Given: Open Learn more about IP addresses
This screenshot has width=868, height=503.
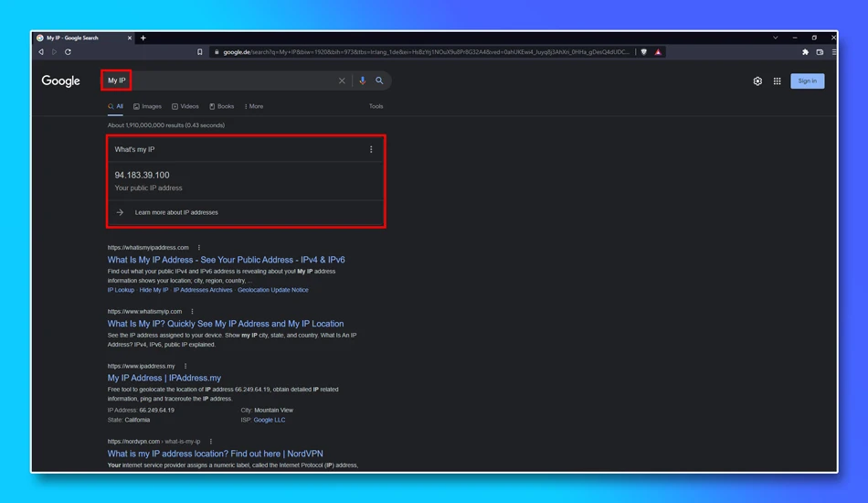Looking at the screenshot, I should click(x=176, y=213).
